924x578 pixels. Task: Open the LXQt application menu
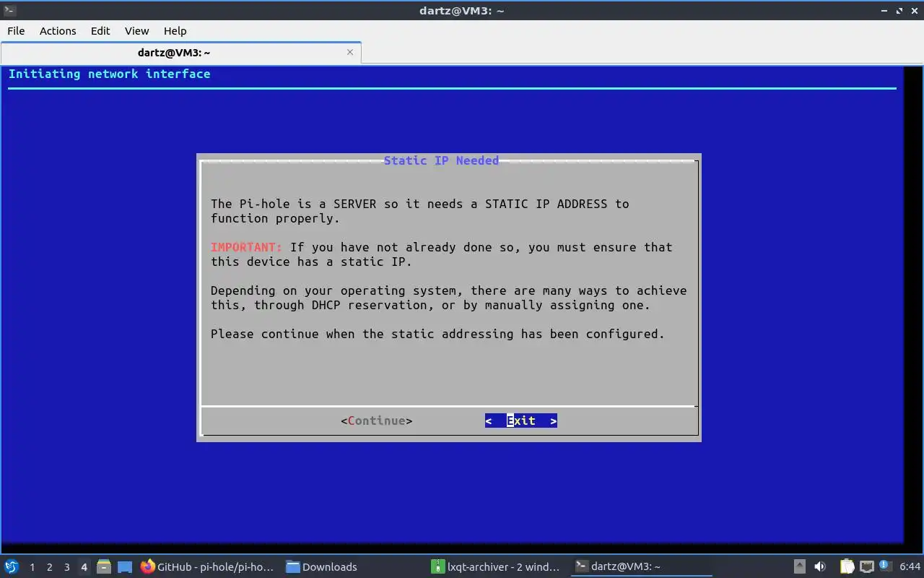pos(12,566)
